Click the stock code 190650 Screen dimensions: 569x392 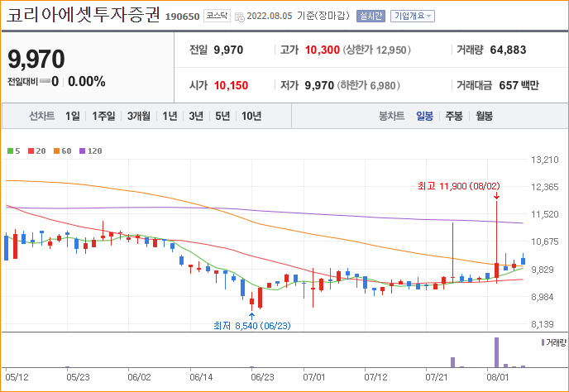(182, 17)
